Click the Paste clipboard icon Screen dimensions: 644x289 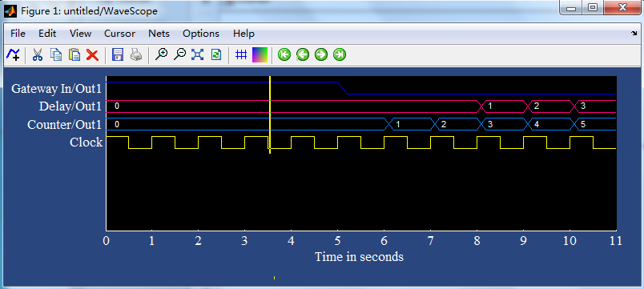tap(74, 54)
